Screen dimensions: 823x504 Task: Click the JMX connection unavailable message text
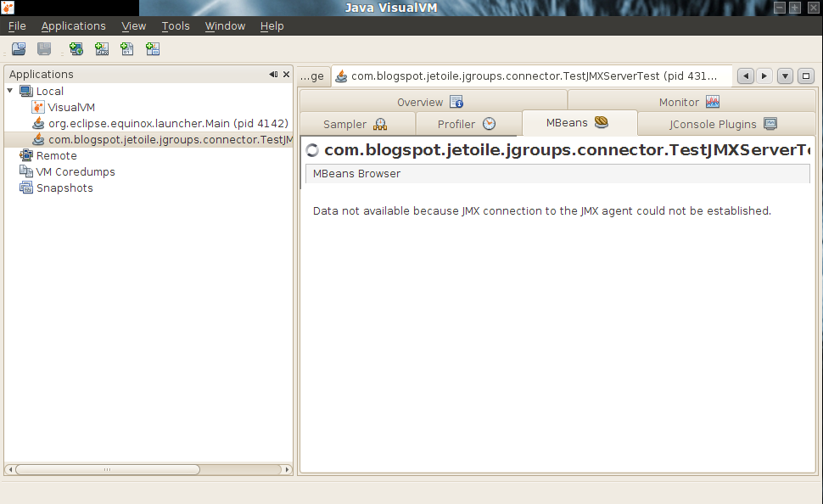click(542, 211)
